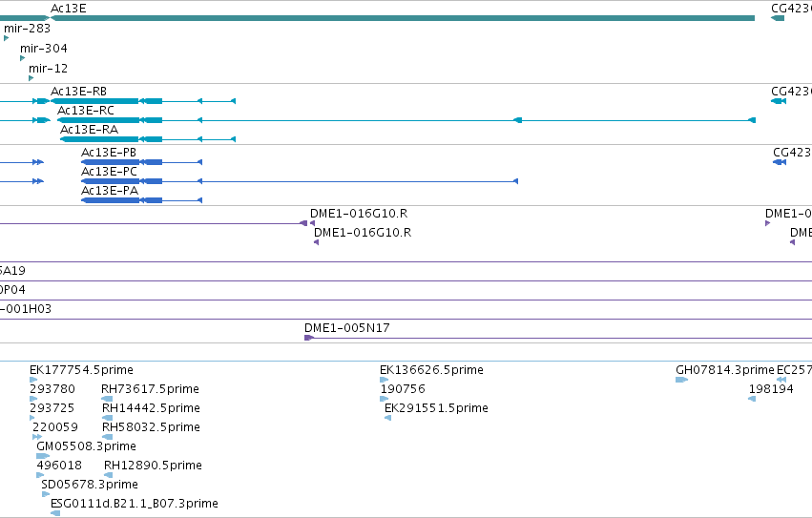This screenshot has width=812, height=518.
Task: Select the RH73617.5prime EST label
Action: [x=150, y=389]
